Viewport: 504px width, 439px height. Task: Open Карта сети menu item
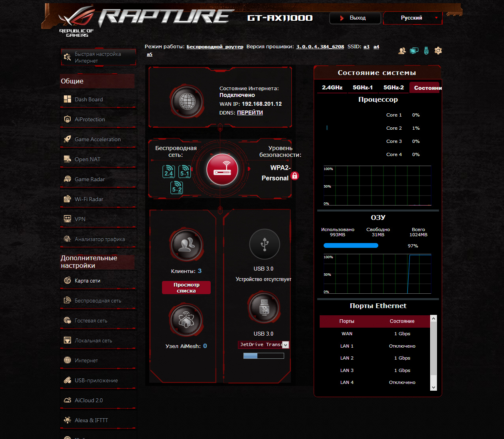pos(98,281)
